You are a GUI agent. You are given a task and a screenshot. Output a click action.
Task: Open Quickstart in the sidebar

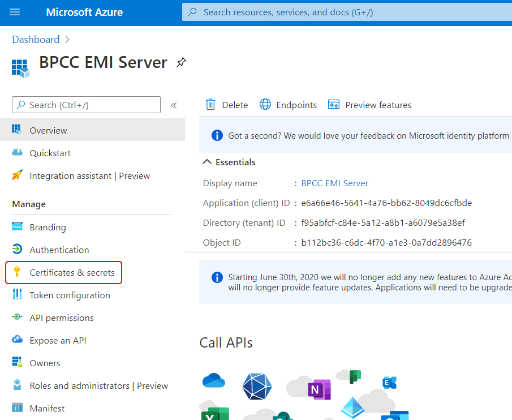pos(50,153)
